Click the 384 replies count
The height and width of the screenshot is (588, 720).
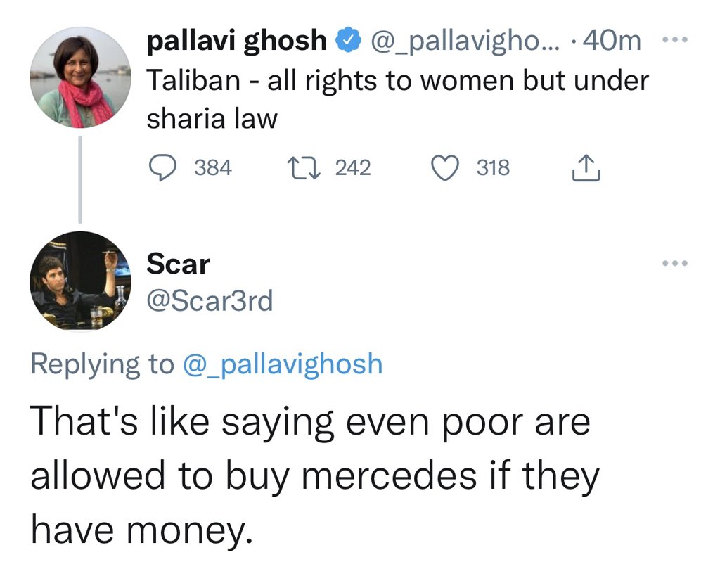(213, 168)
